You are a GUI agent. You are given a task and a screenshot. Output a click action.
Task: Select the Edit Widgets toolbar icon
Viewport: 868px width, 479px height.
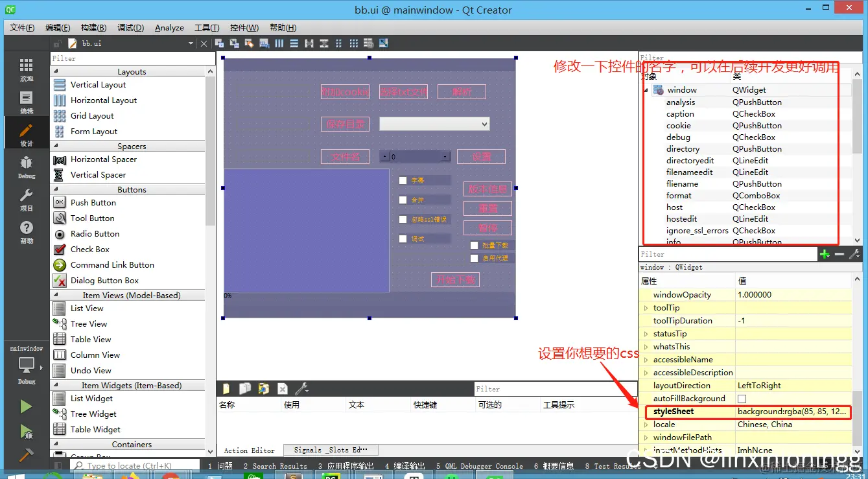tap(219, 43)
